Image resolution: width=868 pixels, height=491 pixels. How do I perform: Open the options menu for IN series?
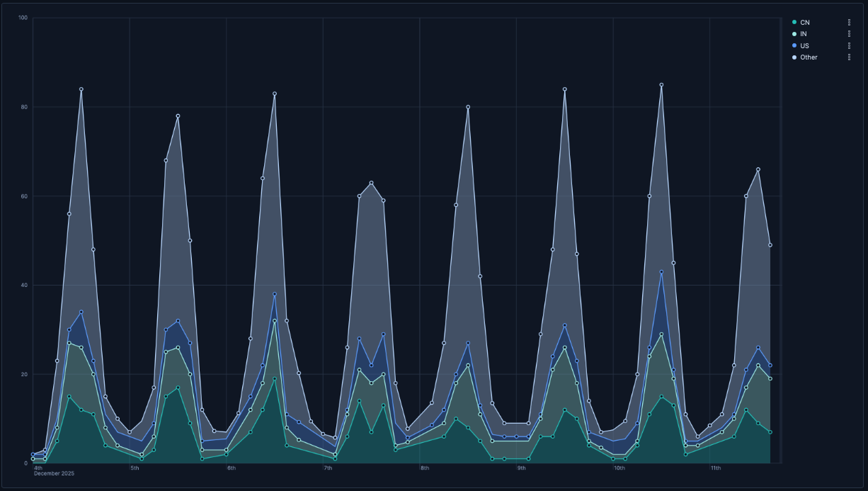849,34
